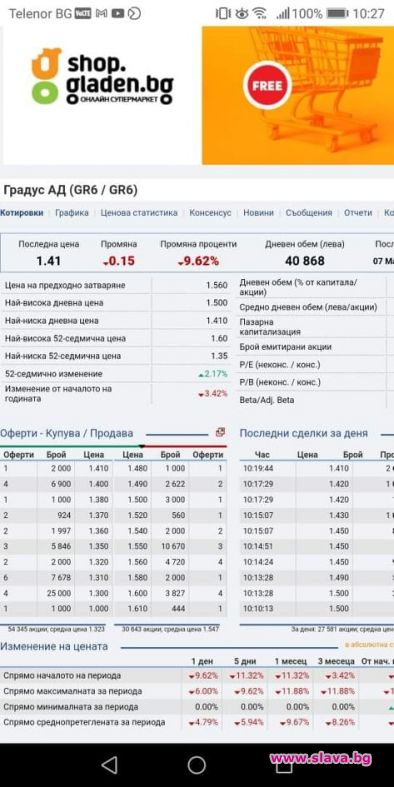394x787 pixels.
Task: Open the Отчети tab
Action: coord(358,213)
